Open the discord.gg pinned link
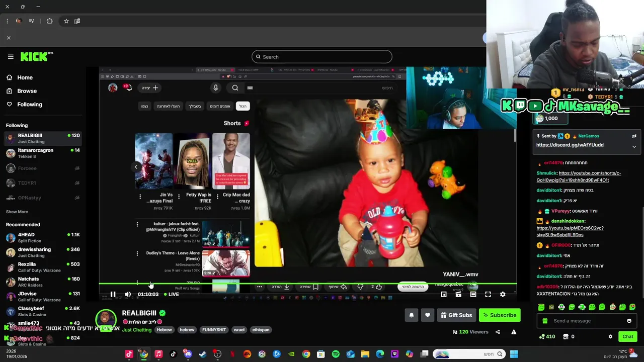Viewport: 644px width, 362px height. (570, 145)
